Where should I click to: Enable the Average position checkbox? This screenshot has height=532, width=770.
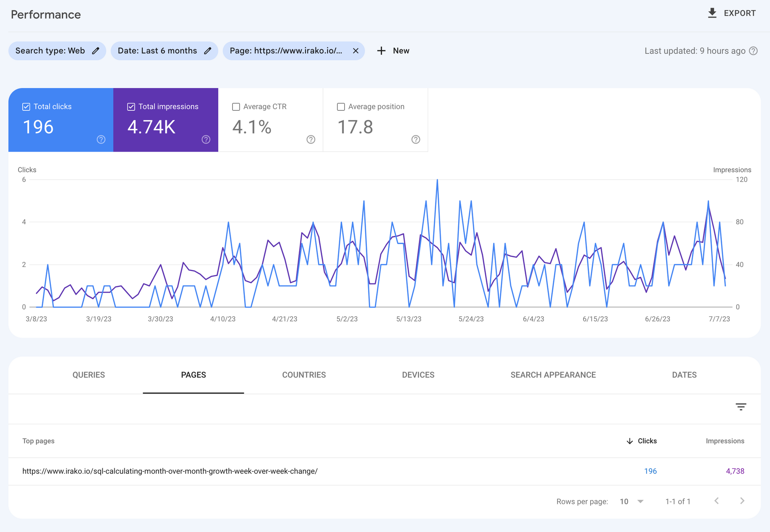pyautogui.click(x=341, y=107)
